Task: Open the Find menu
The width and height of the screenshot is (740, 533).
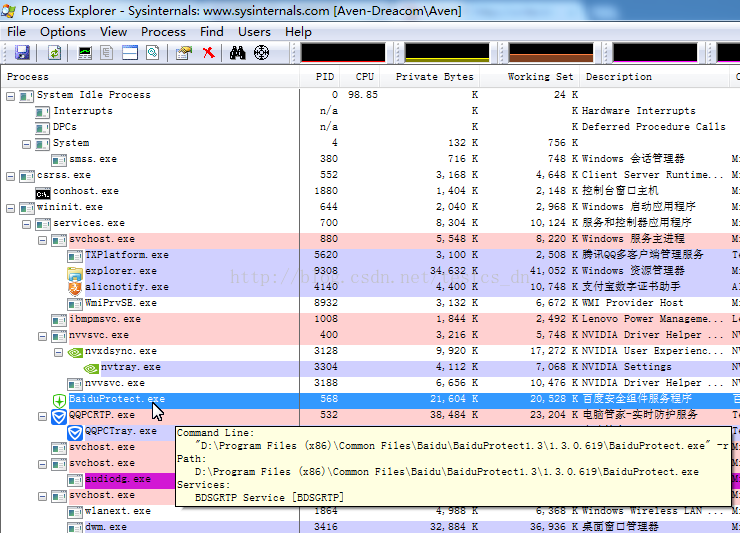Action: (x=211, y=32)
